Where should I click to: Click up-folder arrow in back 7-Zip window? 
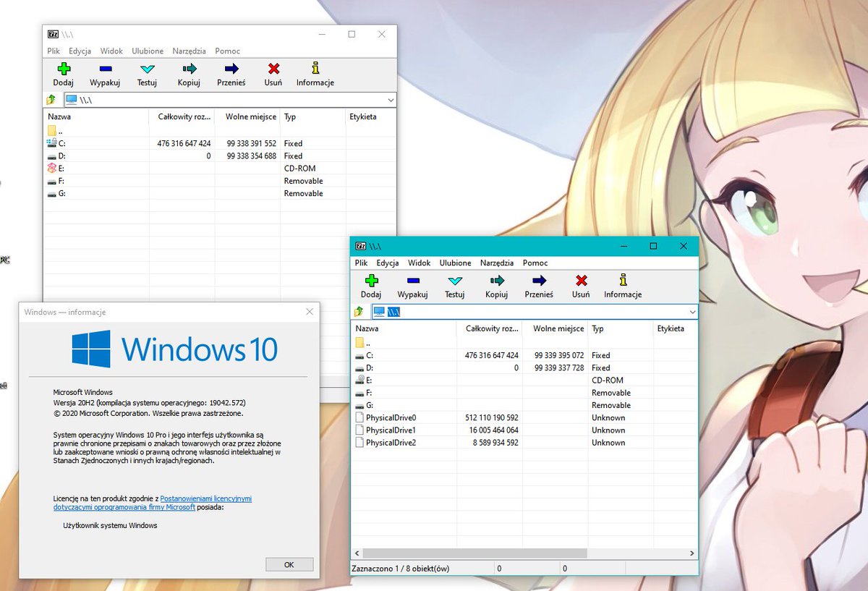point(51,100)
